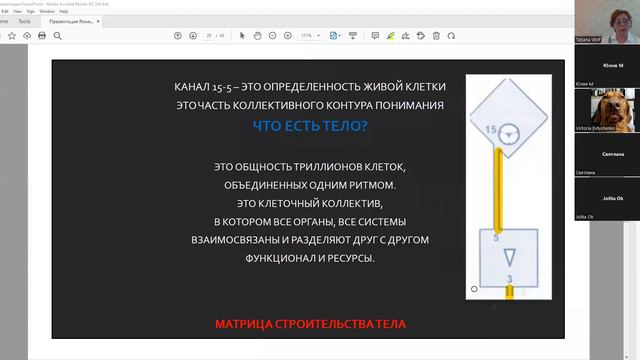This screenshot has height=360, width=640.
Task: Open the Edit menu
Action: (x=5, y=11)
